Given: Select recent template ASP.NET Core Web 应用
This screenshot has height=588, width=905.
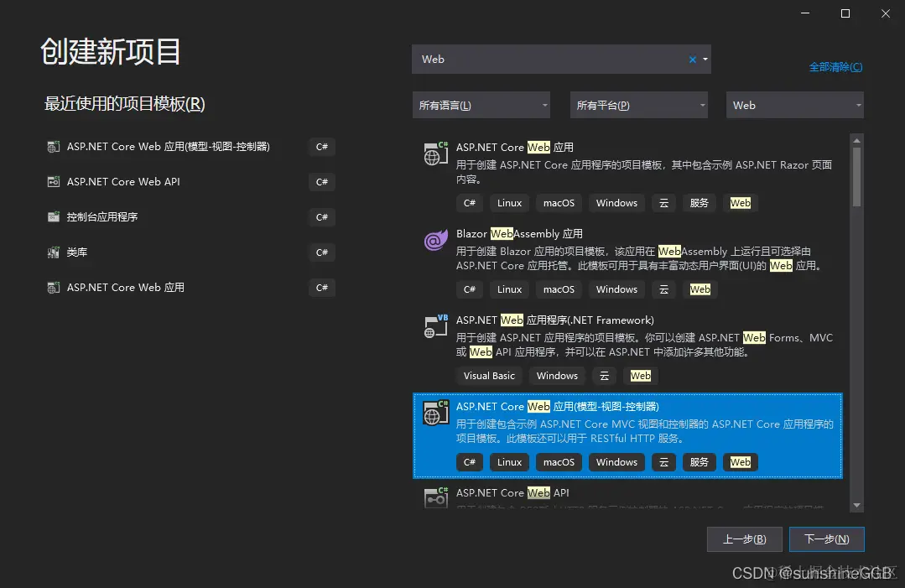Looking at the screenshot, I should [x=190, y=288].
